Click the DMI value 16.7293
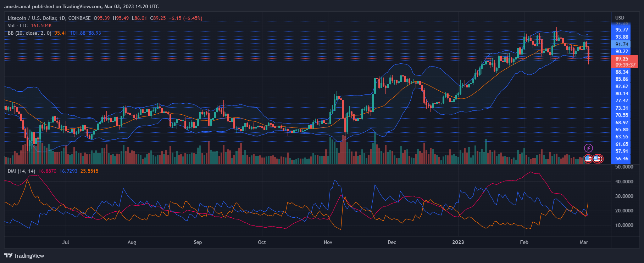The height and width of the screenshot is (263, 644). point(68,171)
